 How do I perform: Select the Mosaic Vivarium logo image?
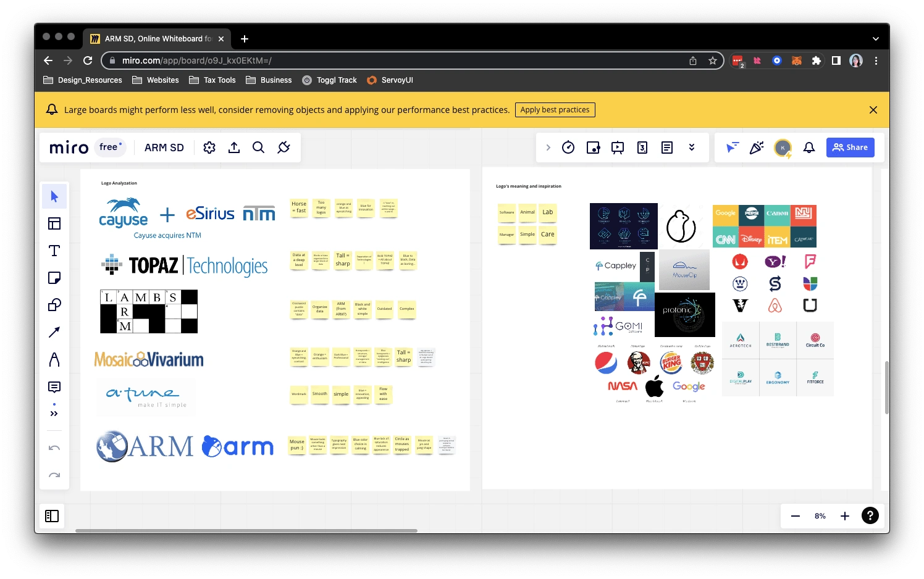point(149,359)
